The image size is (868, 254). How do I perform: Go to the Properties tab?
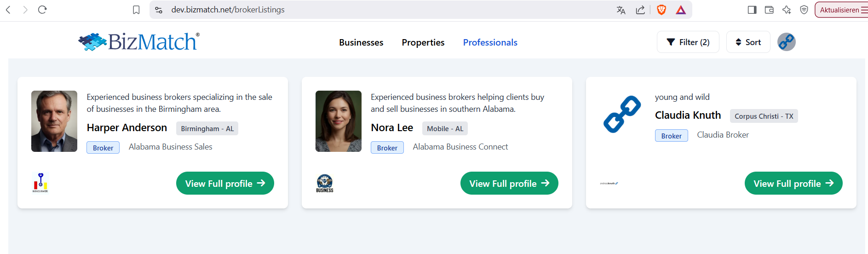(x=423, y=42)
